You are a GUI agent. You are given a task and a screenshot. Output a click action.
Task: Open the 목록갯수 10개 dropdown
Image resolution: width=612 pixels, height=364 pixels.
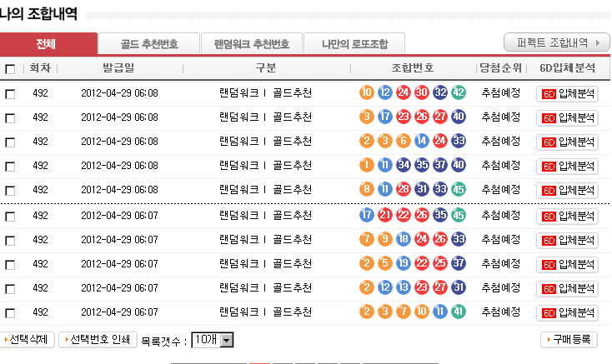pos(213,340)
